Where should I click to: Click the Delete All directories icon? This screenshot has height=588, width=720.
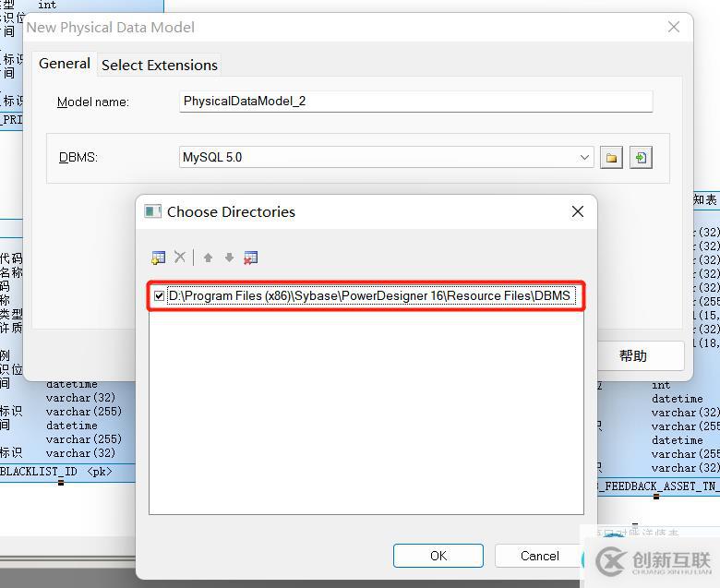click(x=250, y=258)
